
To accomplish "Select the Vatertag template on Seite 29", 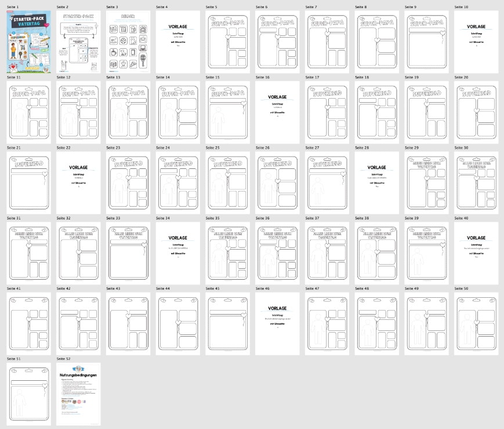I will pyautogui.click(x=426, y=183).
